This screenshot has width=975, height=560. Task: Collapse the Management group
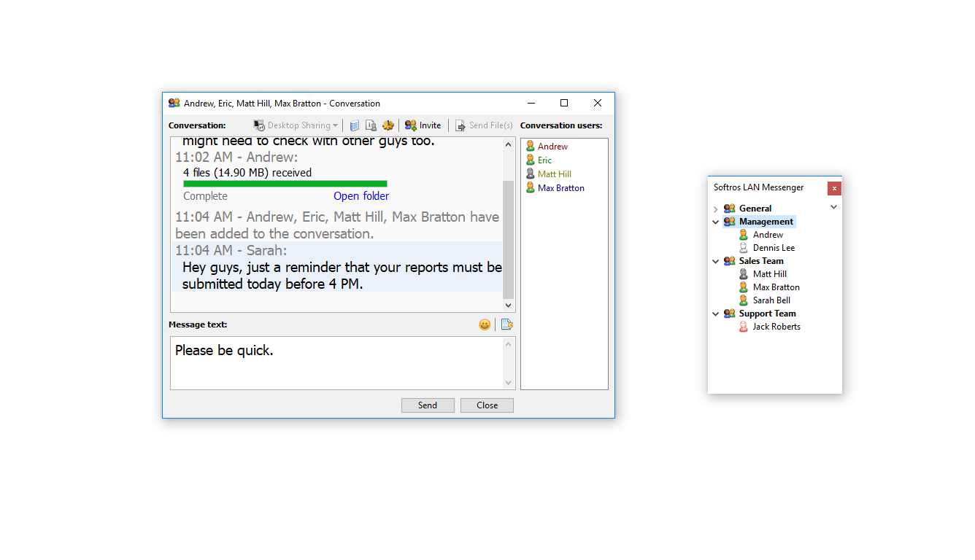click(716, 221)
